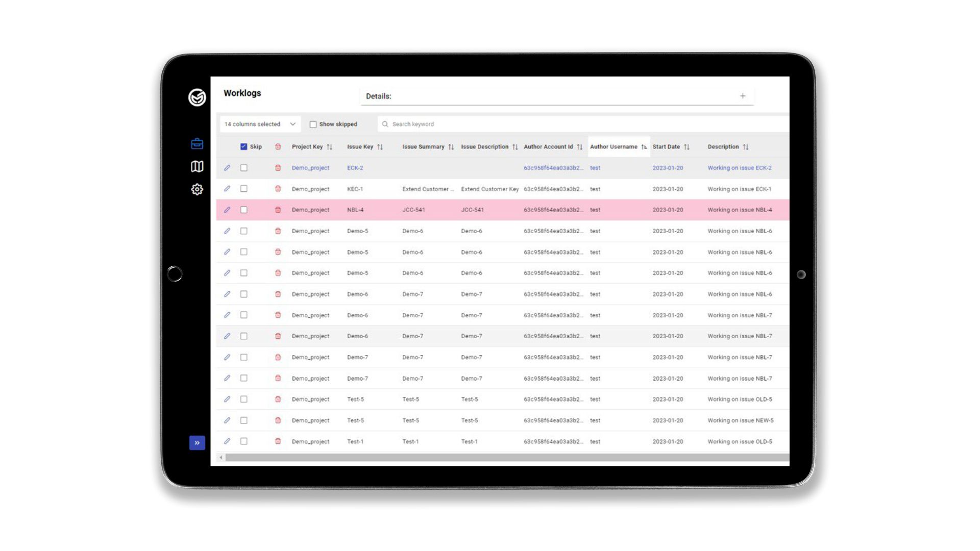Screen dimensions: 980x551
Task: Sort by the Project Key column
Action: tap(330, 147)
